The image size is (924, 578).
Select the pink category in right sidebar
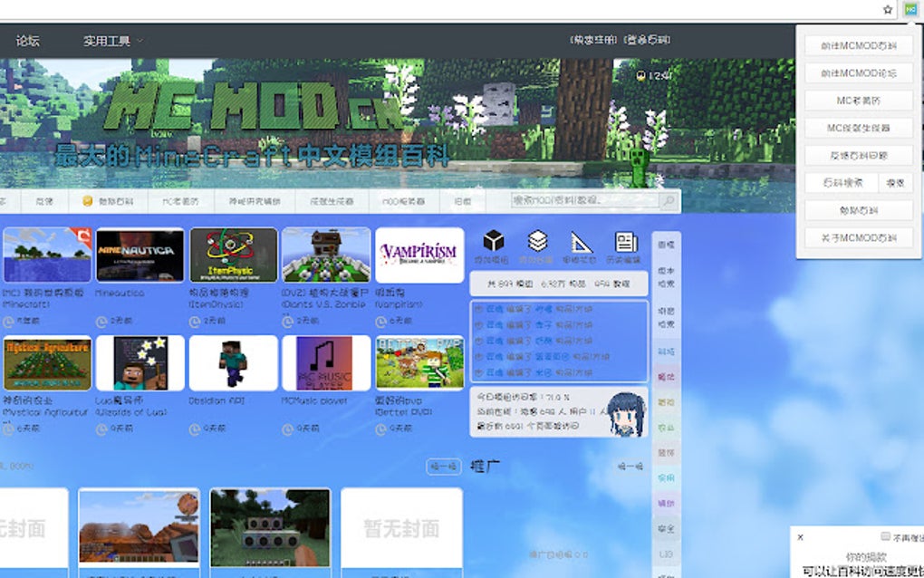click(x=666, y=377)
